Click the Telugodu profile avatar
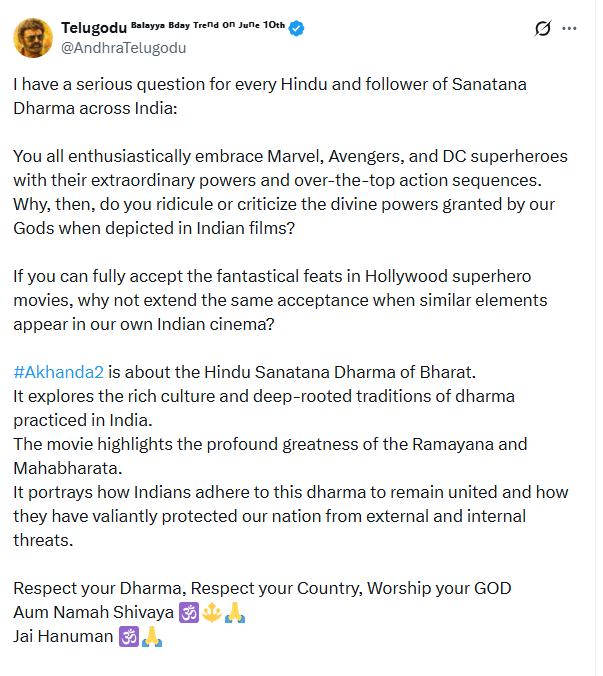The width and height of the screenshot is (603, 676). [x=33, y=37]
